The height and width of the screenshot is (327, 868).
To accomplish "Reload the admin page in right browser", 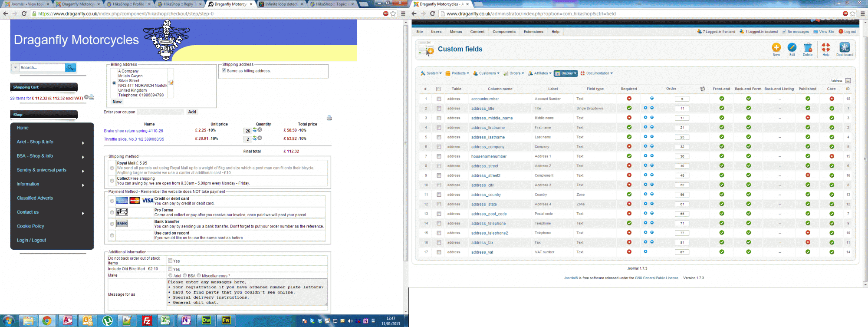I will pos(432,13).
